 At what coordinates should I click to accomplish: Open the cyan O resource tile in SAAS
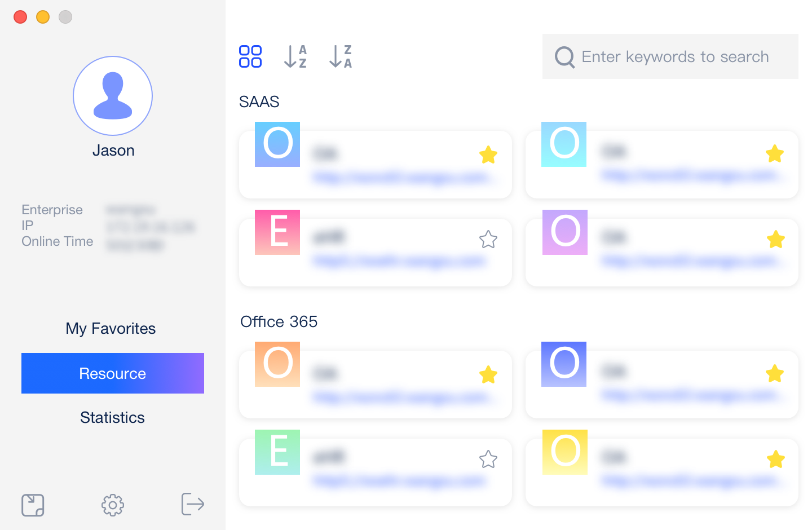662,165
